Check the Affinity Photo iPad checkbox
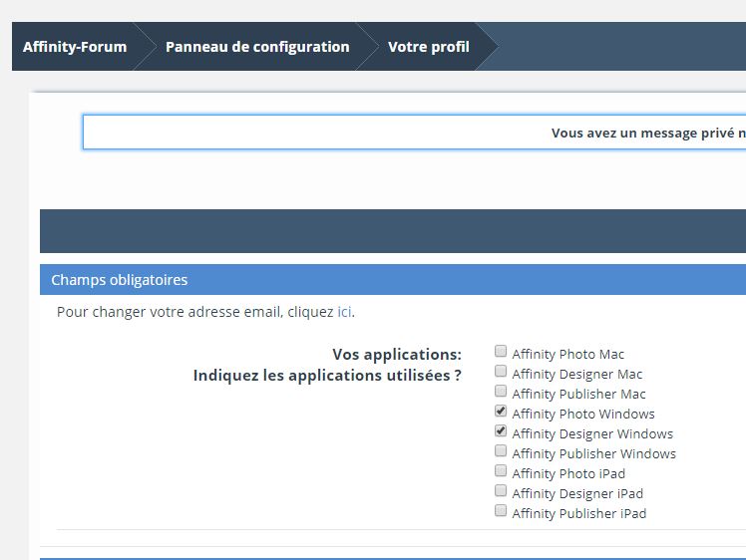Viewport: 746px width, 560px height. point(501,470)
